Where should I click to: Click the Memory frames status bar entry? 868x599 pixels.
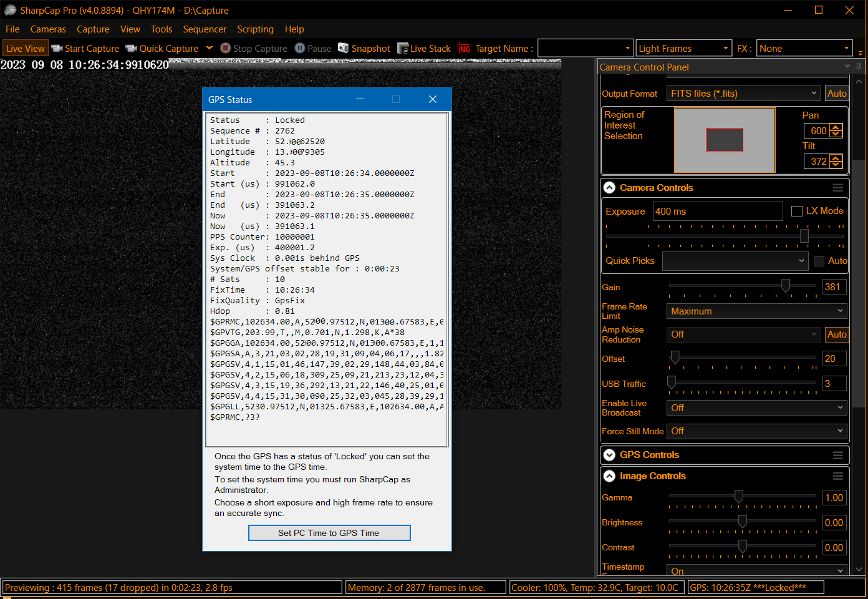(426, 588)
